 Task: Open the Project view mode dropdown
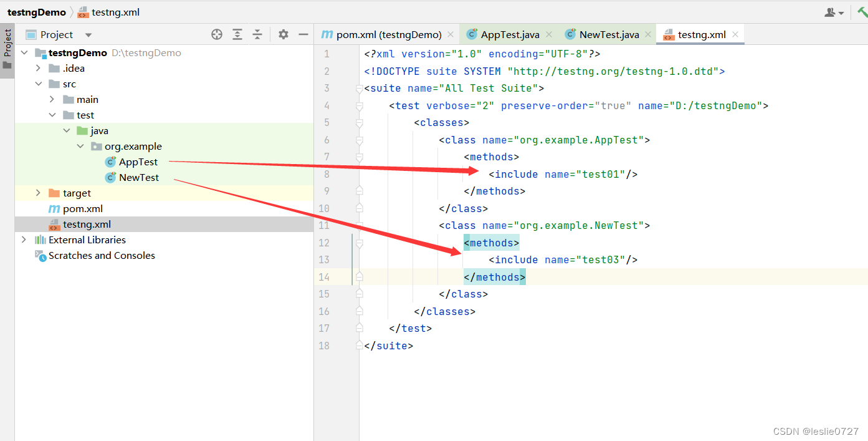pyautogui.click(x=88, y=35)
